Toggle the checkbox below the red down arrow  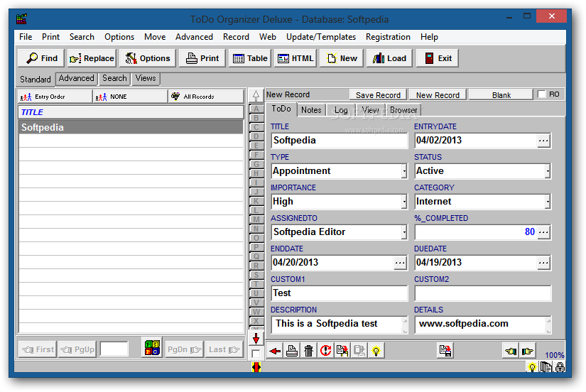point(256,354)
